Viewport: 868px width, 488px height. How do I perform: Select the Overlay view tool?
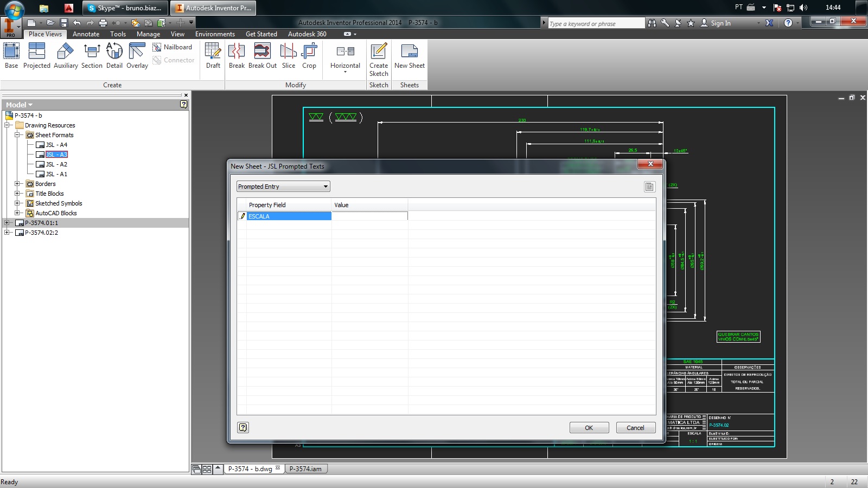(137, 56)
